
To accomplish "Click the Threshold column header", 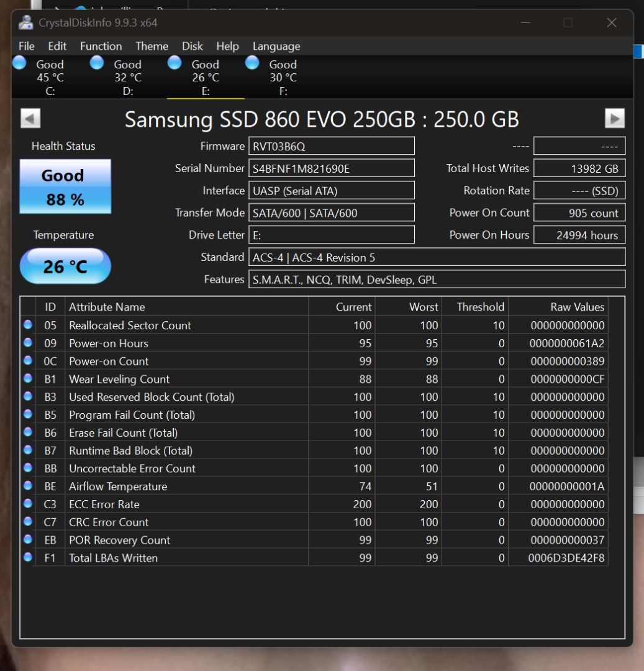I will coord(475,307).
